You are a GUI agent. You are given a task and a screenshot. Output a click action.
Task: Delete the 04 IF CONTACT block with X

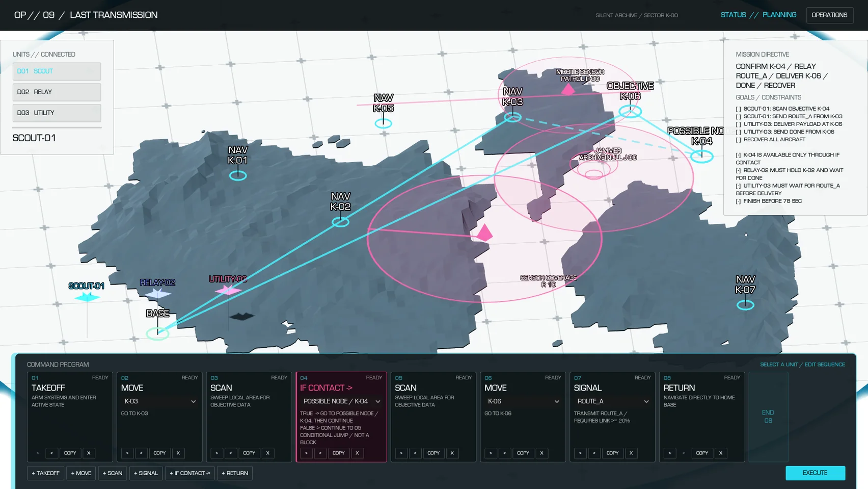[x=357, y=453]
